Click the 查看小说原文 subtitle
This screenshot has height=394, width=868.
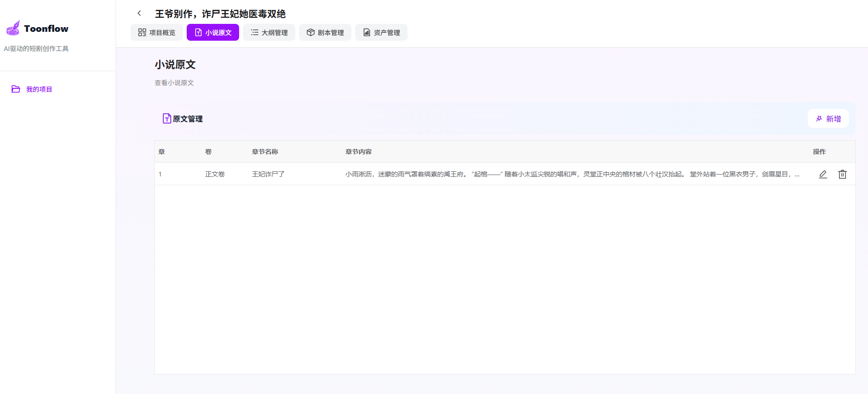coord(174,83)
